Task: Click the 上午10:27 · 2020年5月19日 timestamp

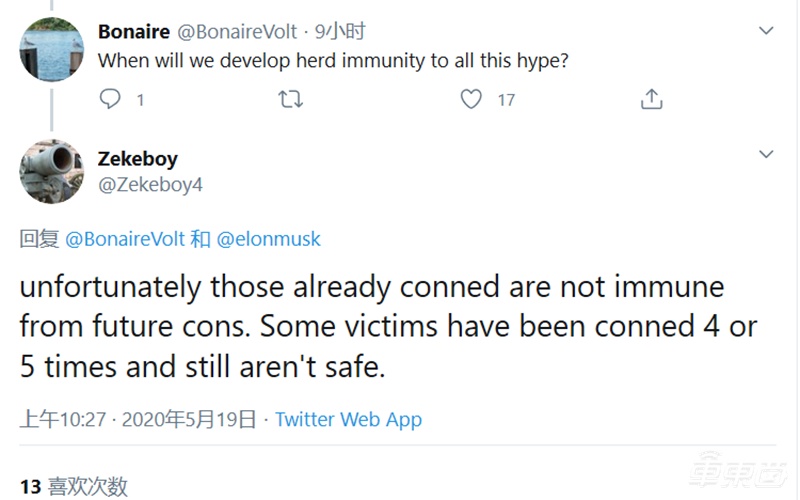Action: pyautogui.click(x=138, y=420)
